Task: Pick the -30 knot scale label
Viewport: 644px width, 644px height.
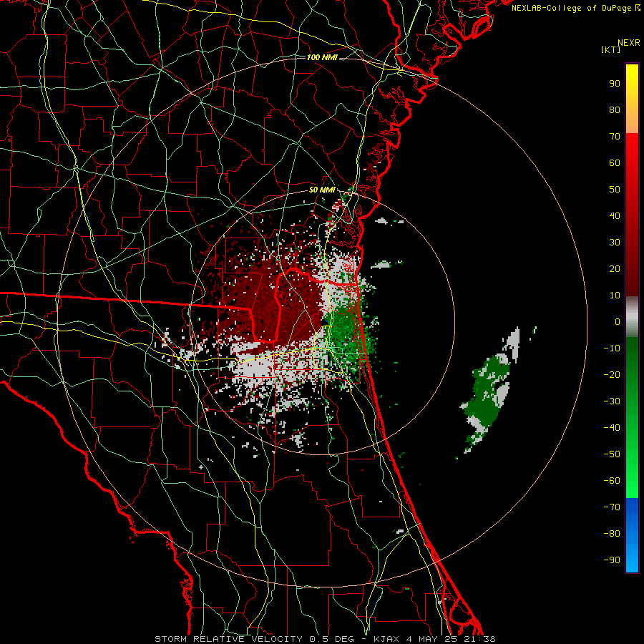Action: tap(612, 401)
